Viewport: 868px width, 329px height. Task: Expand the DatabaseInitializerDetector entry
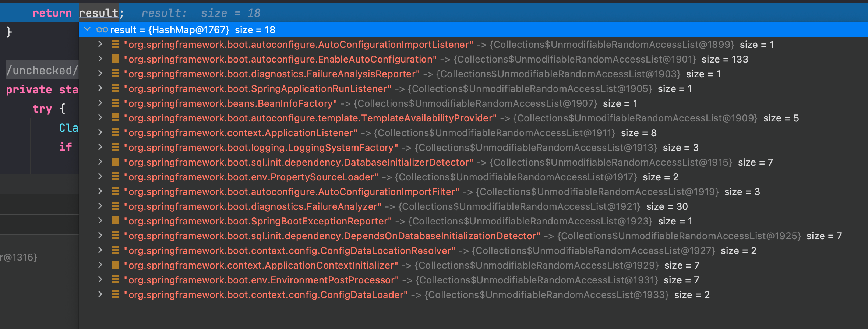click(x=100, y=162)
